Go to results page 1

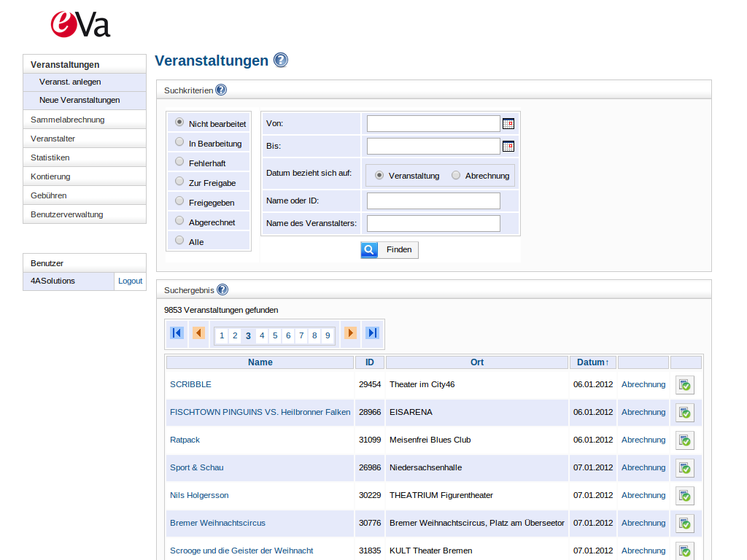coord(222,335)
